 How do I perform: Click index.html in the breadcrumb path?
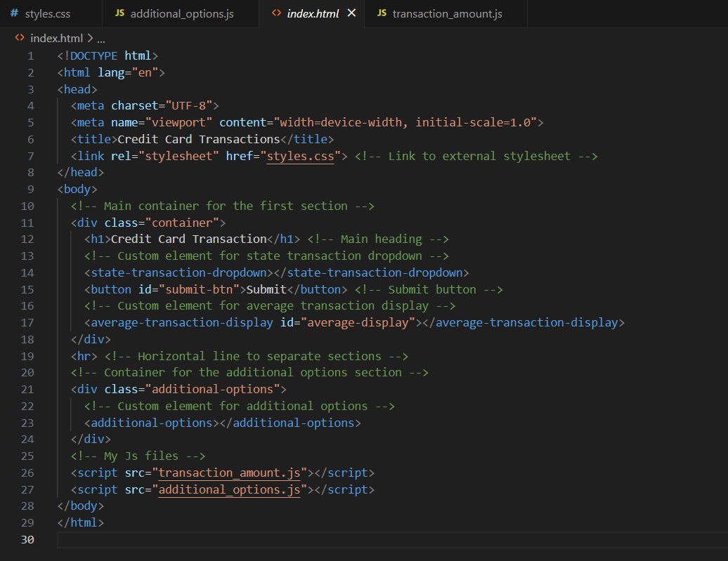click(56, 38)
